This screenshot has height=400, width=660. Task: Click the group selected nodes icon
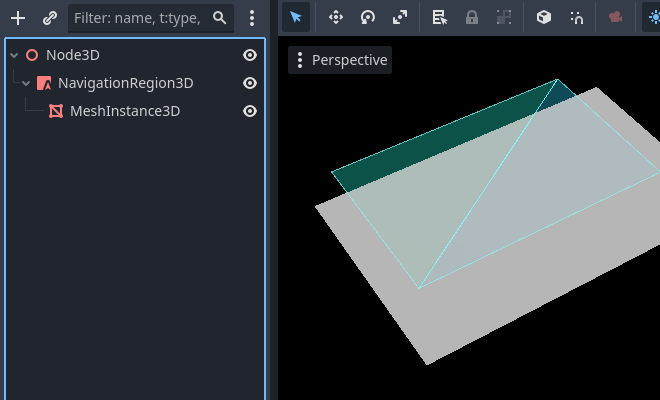click(x=503, y=17)
